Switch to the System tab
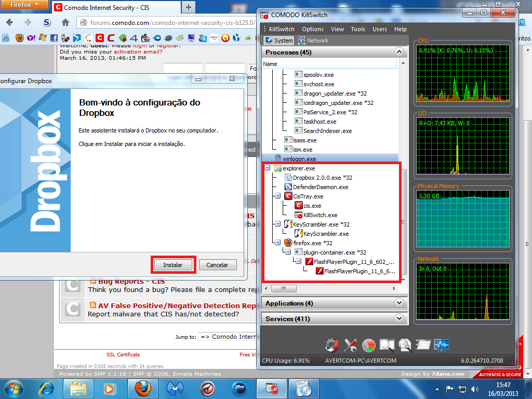Image resolution: width=532 pixels, height=399 pixels. click(279, 41)
